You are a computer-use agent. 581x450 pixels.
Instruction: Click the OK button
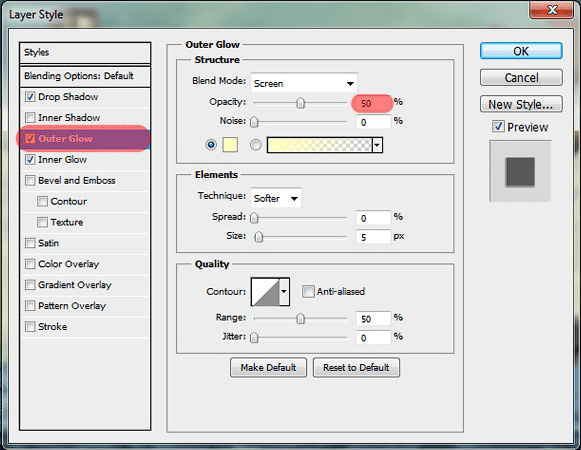click(x=521, y=51)
